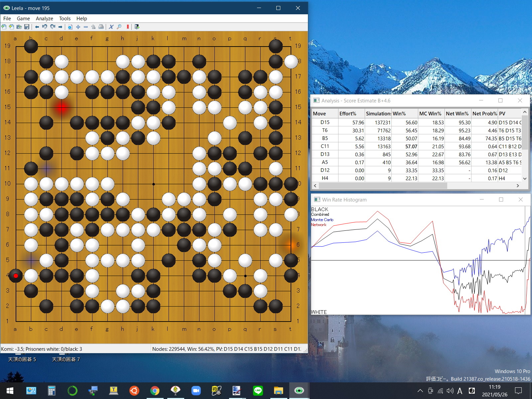Click the analysis table scroll down arrow
The height and width of the screenshot is (399, 532).
coord(525,179)
